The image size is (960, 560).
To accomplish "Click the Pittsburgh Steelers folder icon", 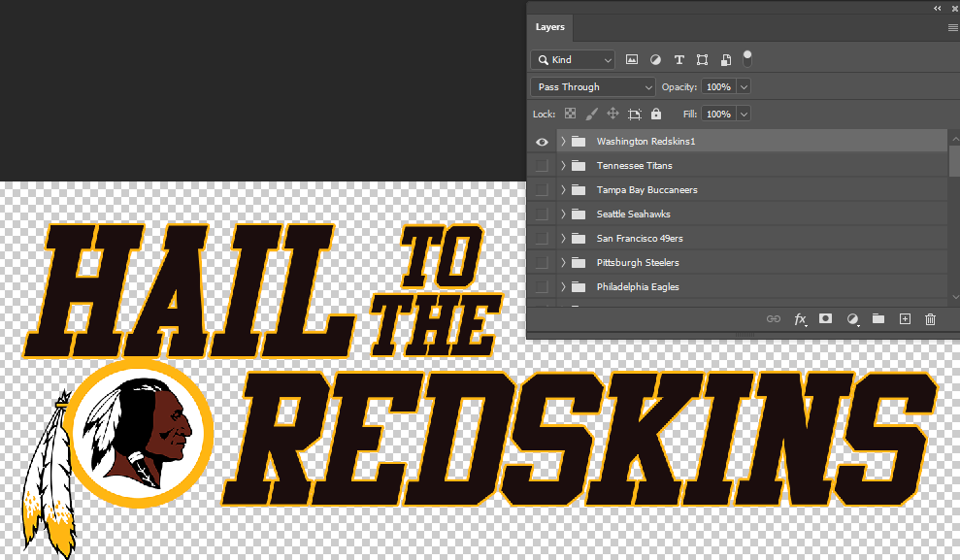I will (x=579, y=263).
